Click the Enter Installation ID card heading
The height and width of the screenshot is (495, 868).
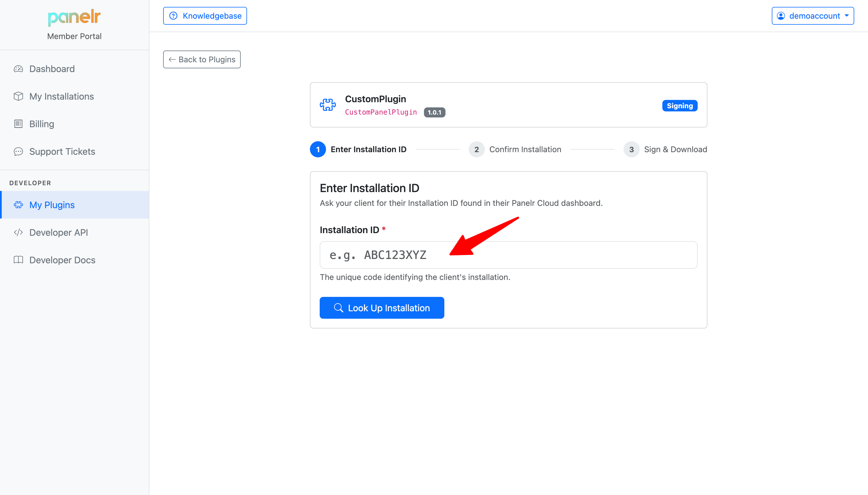click(x=369, y=188)
